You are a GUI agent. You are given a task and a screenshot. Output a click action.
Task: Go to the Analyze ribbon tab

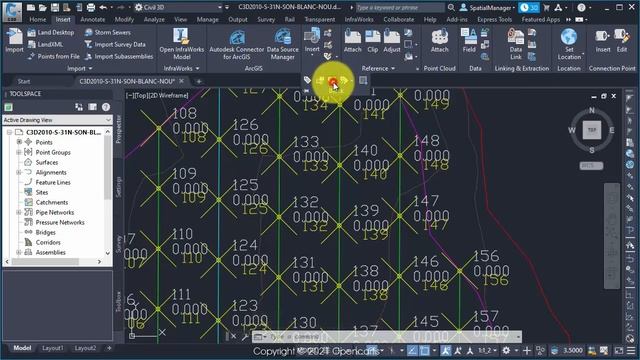coord(154,19)
